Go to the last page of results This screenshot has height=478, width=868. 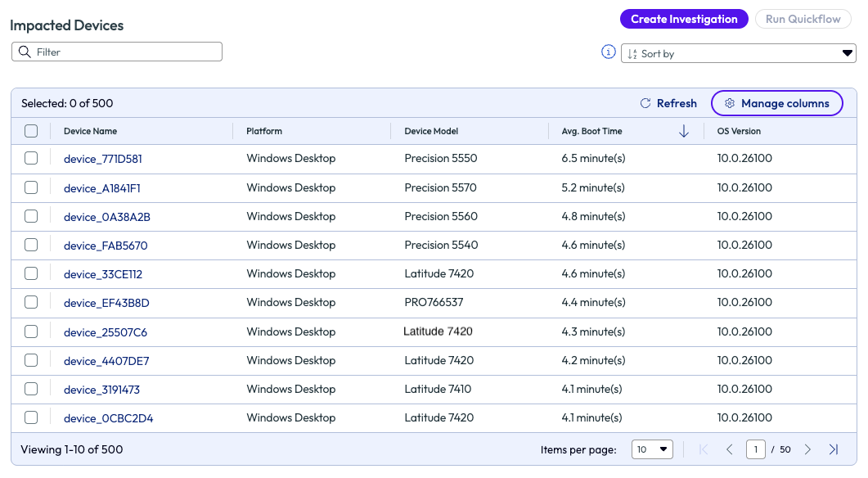point(833,449)
